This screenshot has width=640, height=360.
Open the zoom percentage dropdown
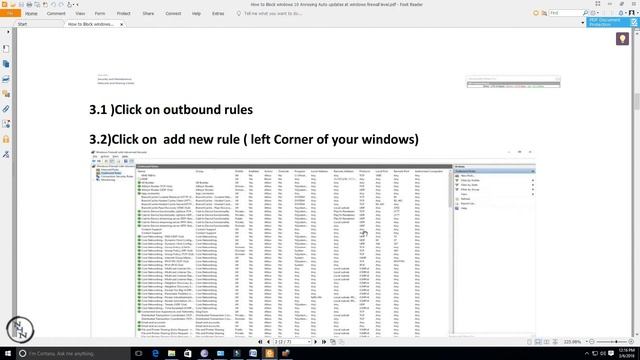click(x=586, y=342)
